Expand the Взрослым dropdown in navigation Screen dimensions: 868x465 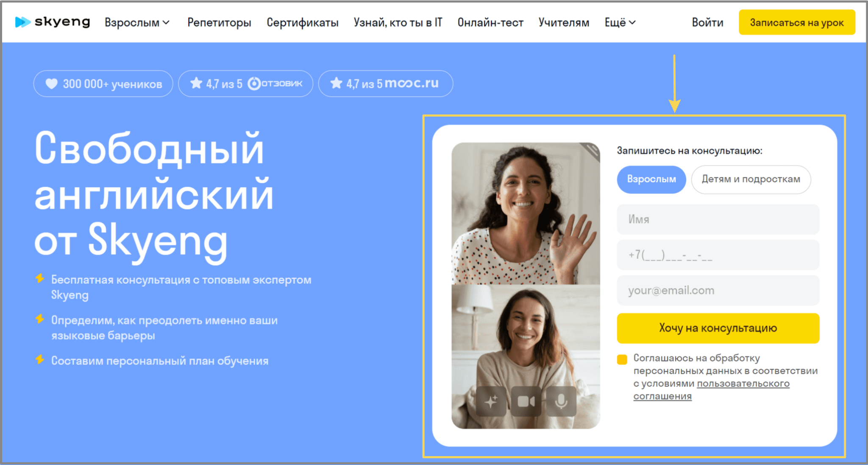137,22
